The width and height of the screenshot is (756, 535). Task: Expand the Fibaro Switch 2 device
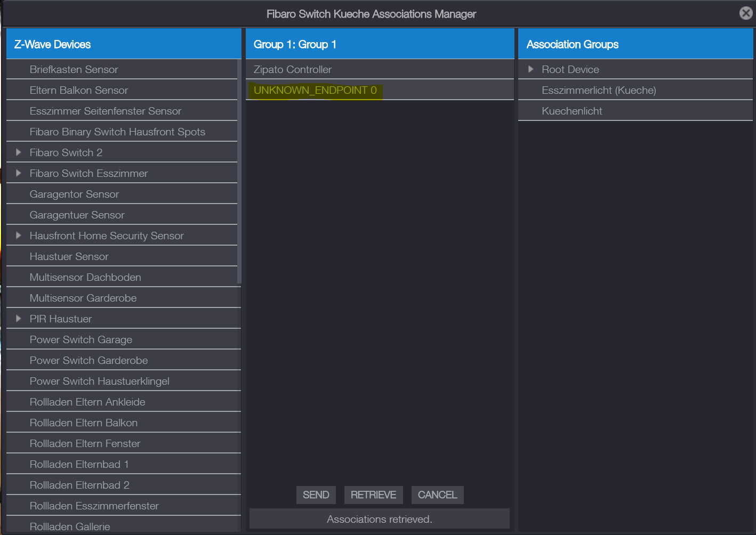[19, 152]
